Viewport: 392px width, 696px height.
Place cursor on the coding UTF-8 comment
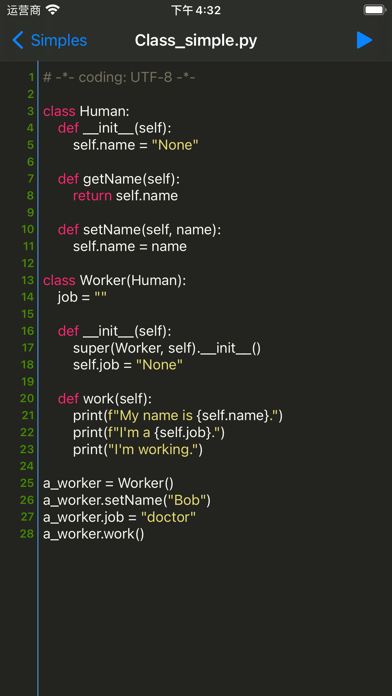tap(119, 78)
